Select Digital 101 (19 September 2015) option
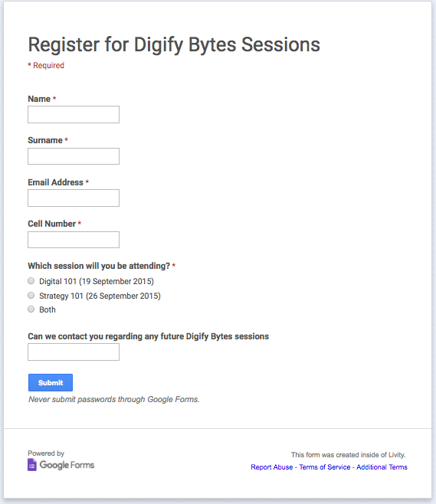The width and height of the screenshot is (436, 504). coord(31,281)
